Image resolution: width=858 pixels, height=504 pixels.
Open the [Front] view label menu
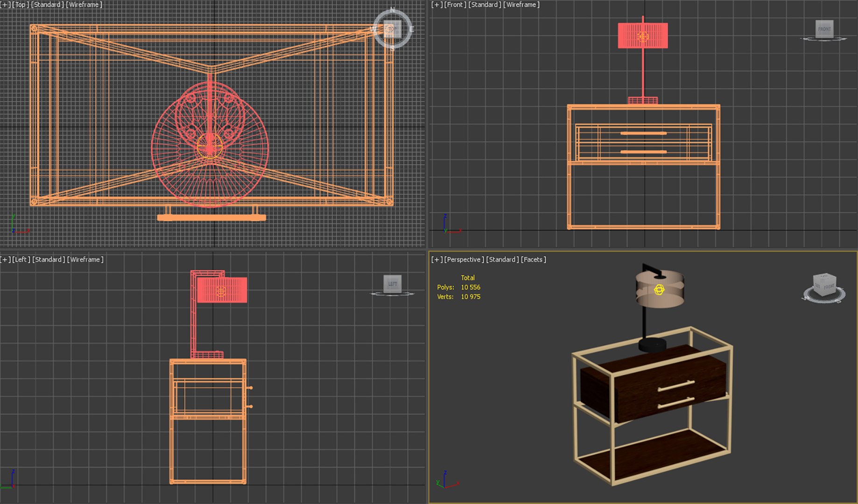point(455,5)
